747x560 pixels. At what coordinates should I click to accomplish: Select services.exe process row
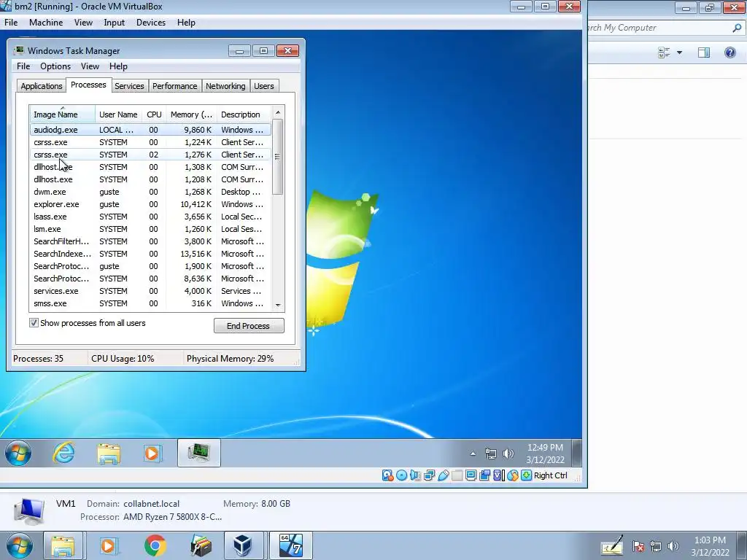point(150,291)
